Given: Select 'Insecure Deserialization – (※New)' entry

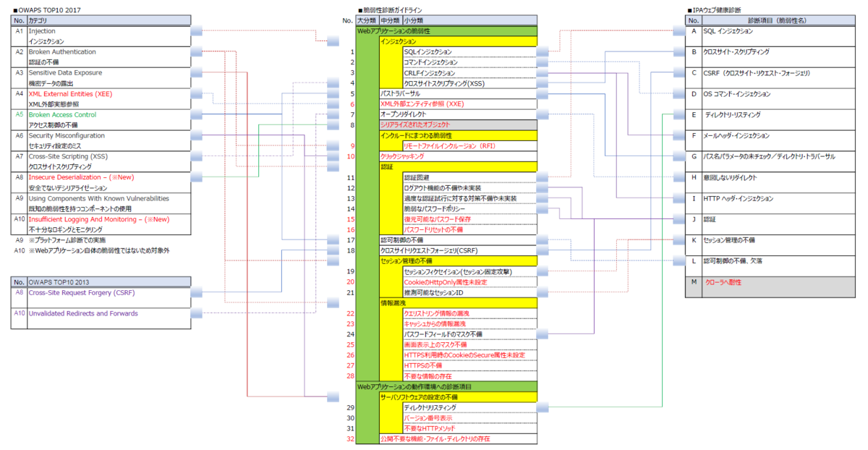Looking at the screenshot, I should click(x=81, y=177).
